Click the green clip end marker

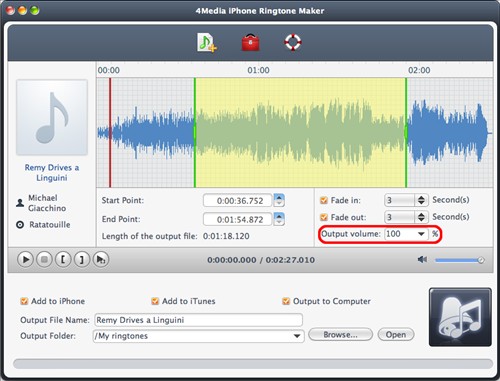(406, 133)
